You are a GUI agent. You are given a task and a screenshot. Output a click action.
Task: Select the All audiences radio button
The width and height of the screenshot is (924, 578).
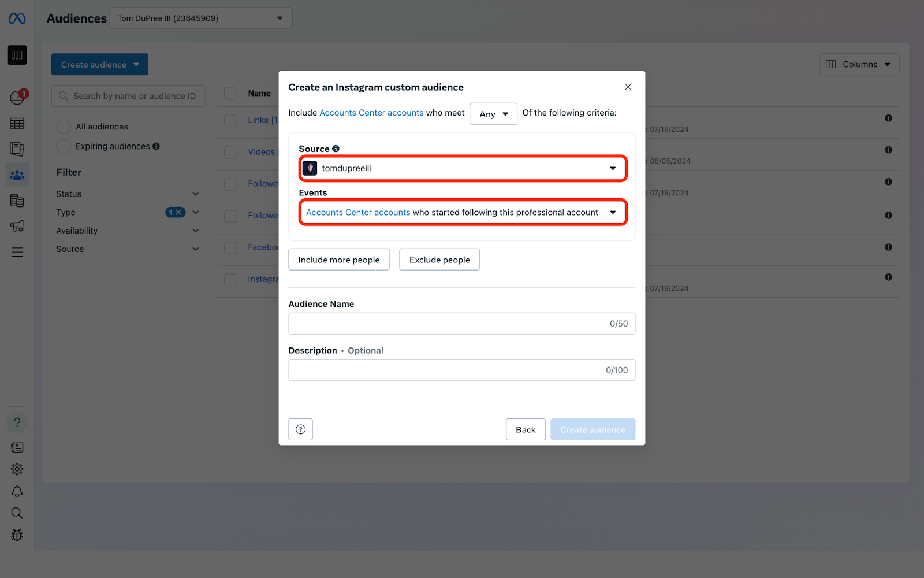click(x=64, y=127)
